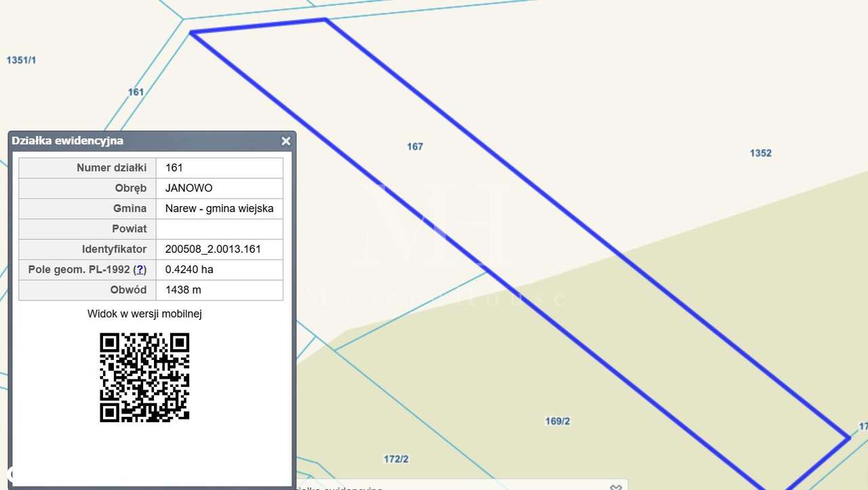Close the Działka ewidencyjna popup
This screenshot has width=868, height=490.
285,141
